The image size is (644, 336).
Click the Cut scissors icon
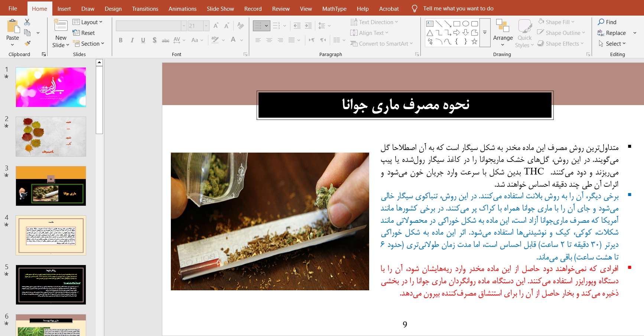pyautogui.click(x=27, y=22)
